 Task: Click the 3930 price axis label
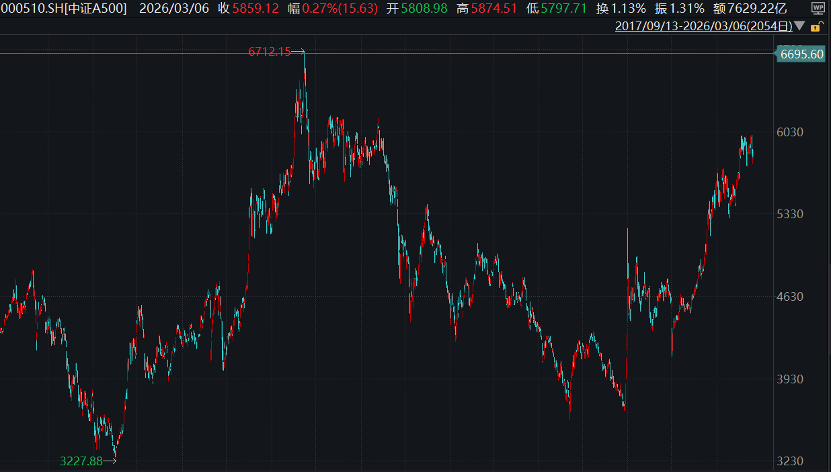point(790,379)
